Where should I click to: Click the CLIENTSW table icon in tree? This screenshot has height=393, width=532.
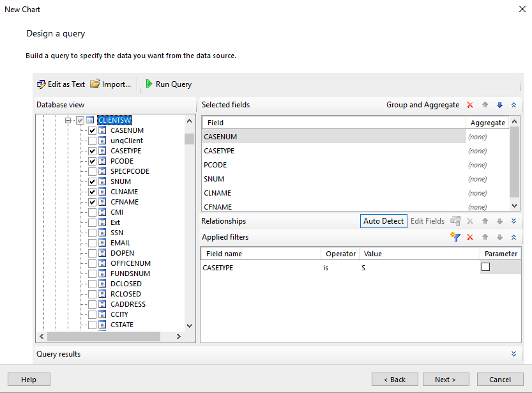pos(91,120)
